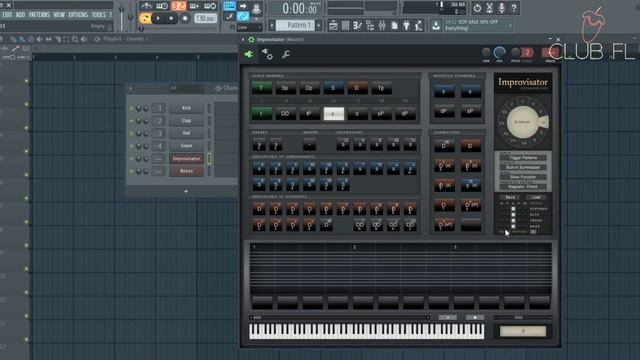Image resolution: width=640 pixels, height=360 pixels.
Task: Click the download content library icon
Action: pyautogui.click(x=436, y=26)
